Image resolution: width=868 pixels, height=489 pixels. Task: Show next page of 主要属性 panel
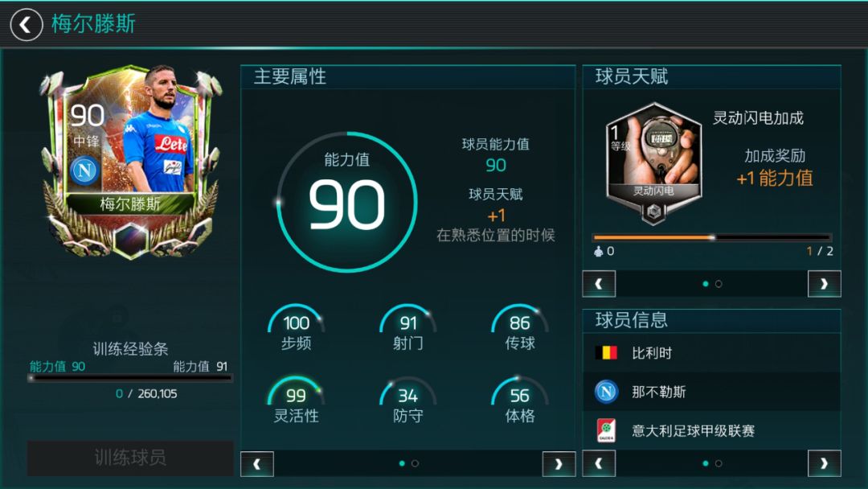(x=559, y=464)
